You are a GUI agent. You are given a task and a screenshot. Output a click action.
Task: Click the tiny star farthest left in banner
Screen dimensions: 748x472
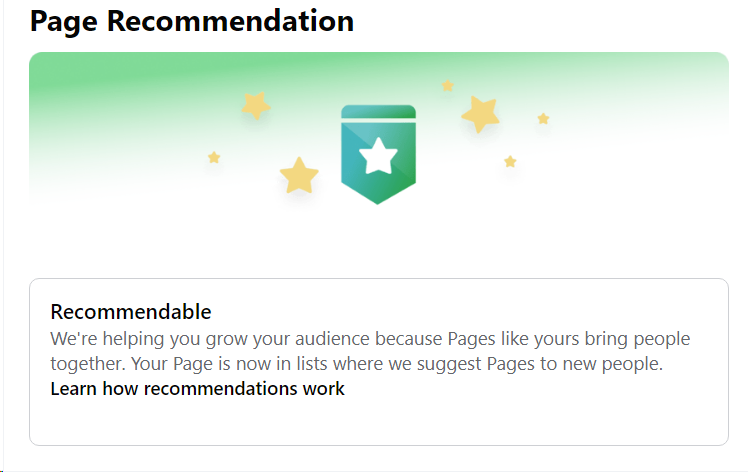(x=214, y=157)
